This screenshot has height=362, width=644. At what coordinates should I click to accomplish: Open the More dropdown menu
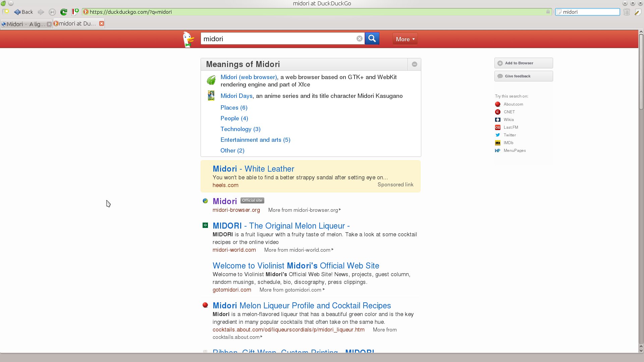[x=405, y=39]
